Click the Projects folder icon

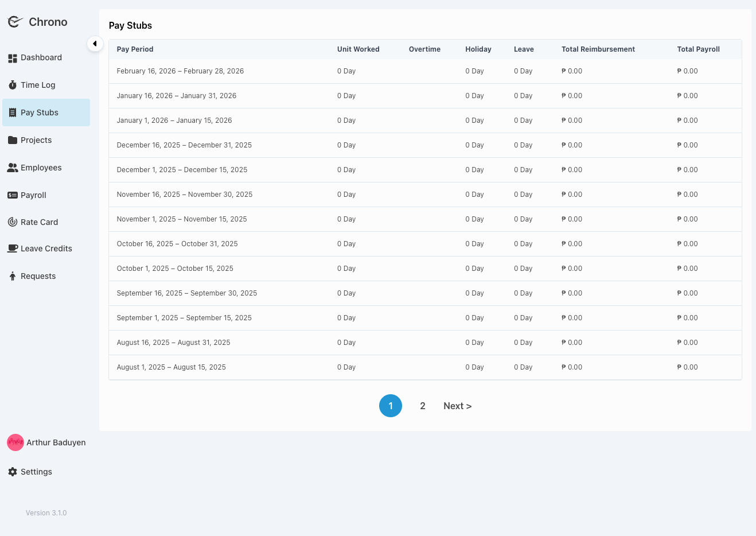pyautogui.click(x=13, y=140)
